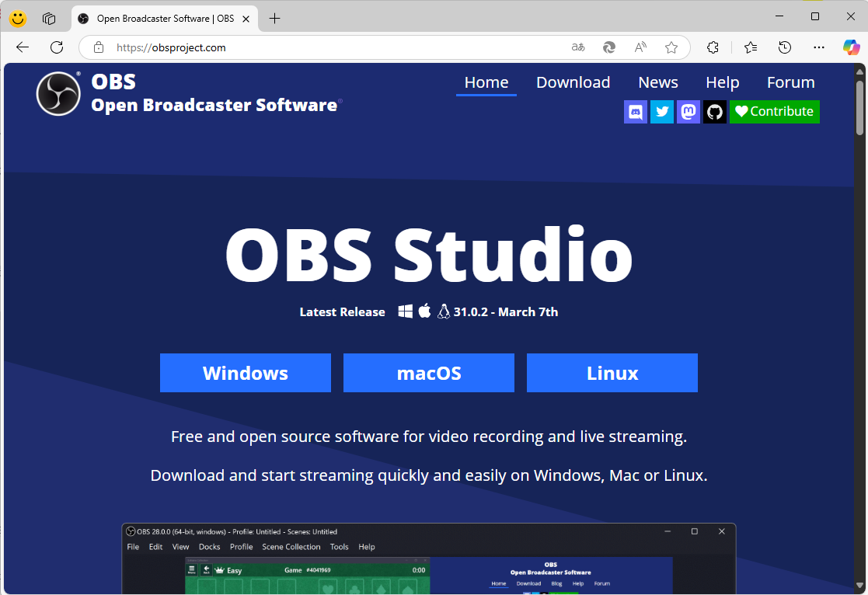
Task: Add page to favorites star icon
Action: point(671,47)
